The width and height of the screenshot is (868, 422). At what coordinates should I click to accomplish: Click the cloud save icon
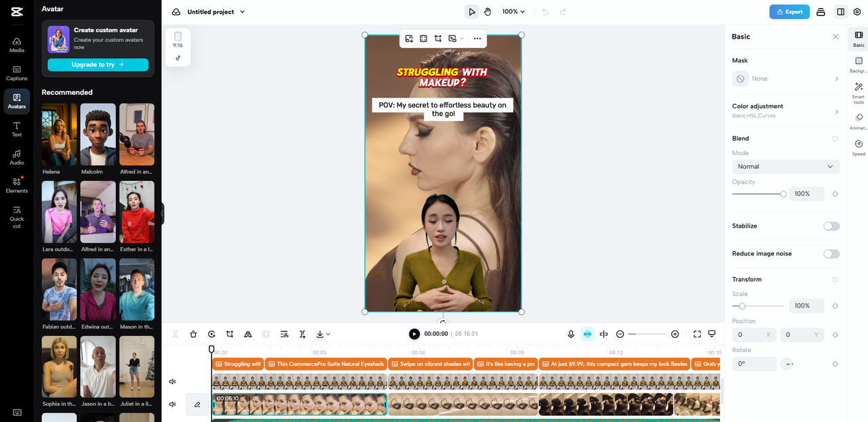176,12
